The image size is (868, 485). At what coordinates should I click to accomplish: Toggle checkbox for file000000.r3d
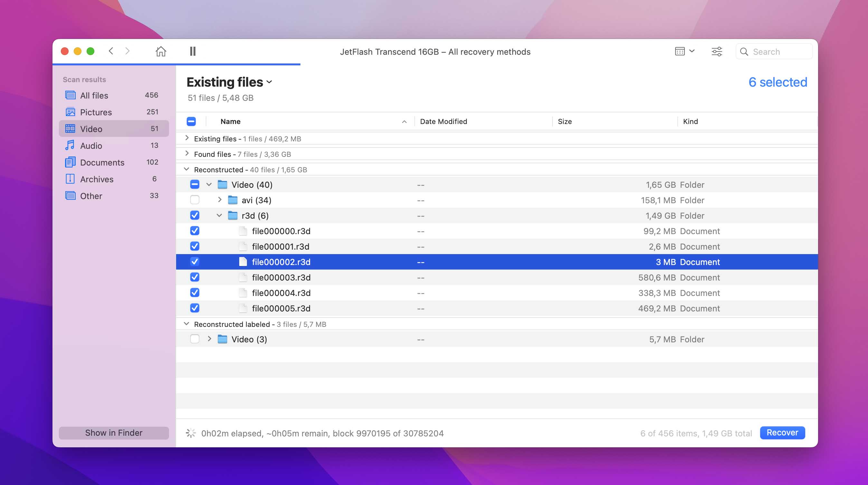point(194,231)
